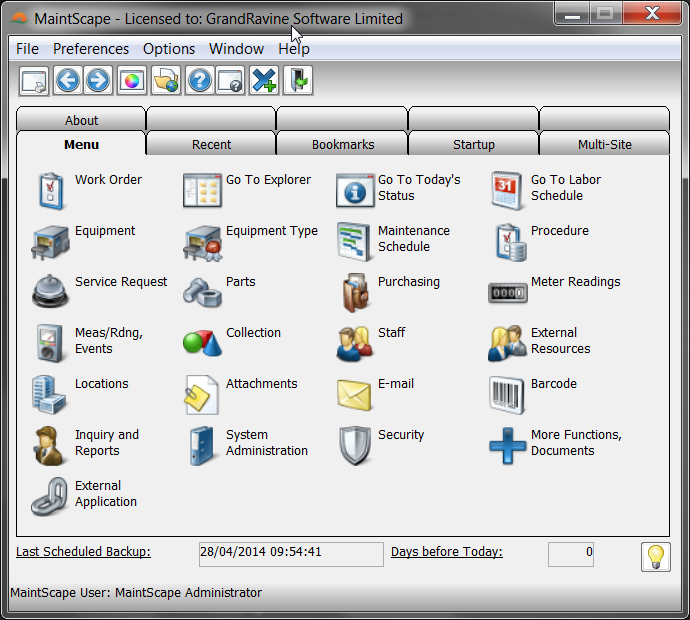This screenshot has width=690, height=620.
Task: Open the E-mail envelope icon
Action: tap(354, 395)
